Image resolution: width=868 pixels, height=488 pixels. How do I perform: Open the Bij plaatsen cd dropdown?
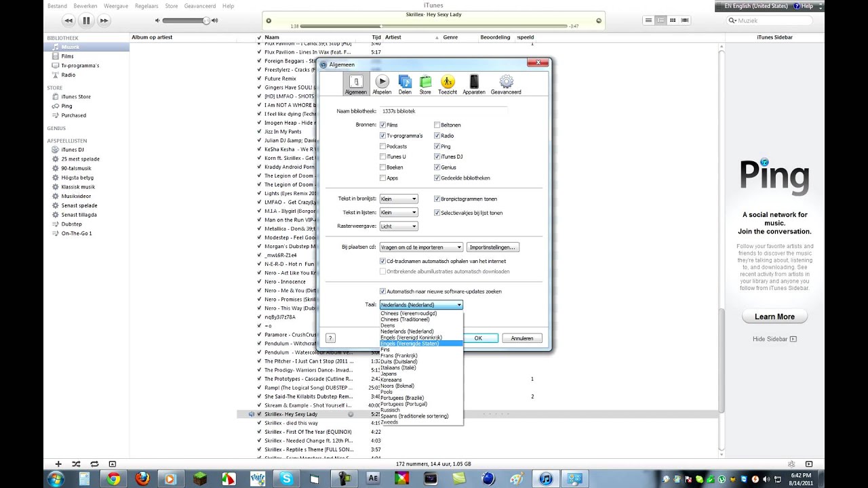pos(421,247)
